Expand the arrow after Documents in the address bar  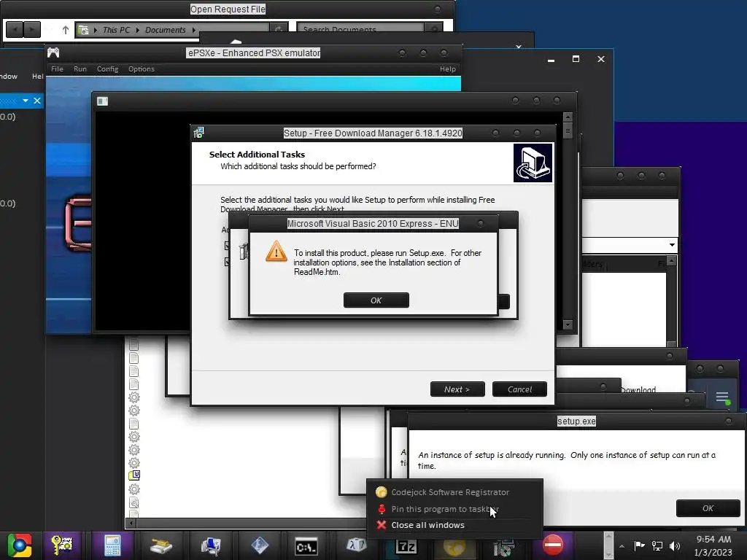[x=194, y=30]
